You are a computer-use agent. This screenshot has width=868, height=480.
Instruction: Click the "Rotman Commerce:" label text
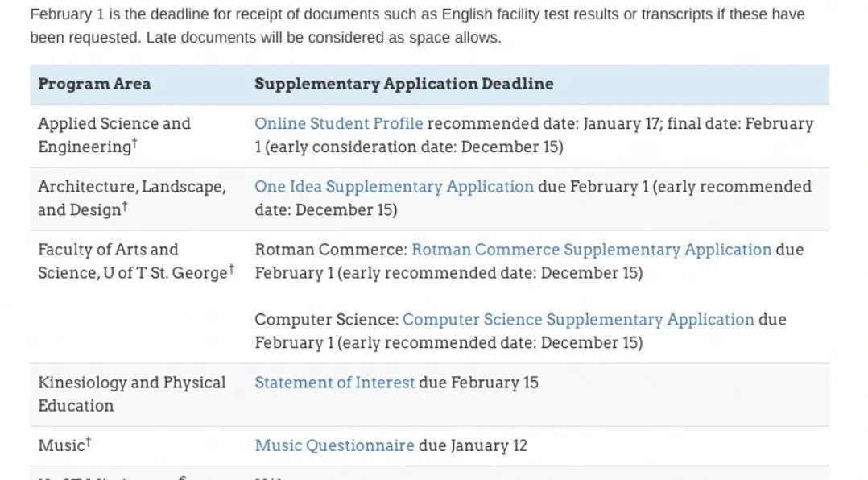(331, 250)
